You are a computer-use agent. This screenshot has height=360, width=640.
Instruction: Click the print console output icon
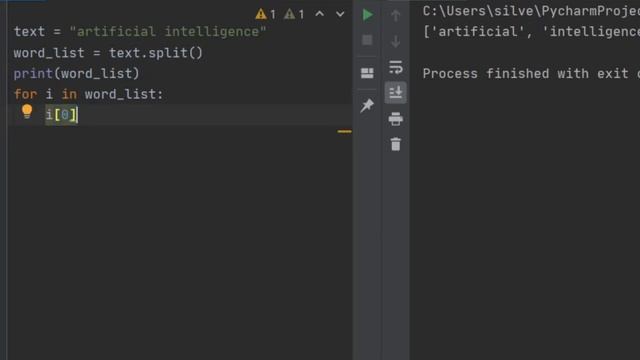point(396,119)
